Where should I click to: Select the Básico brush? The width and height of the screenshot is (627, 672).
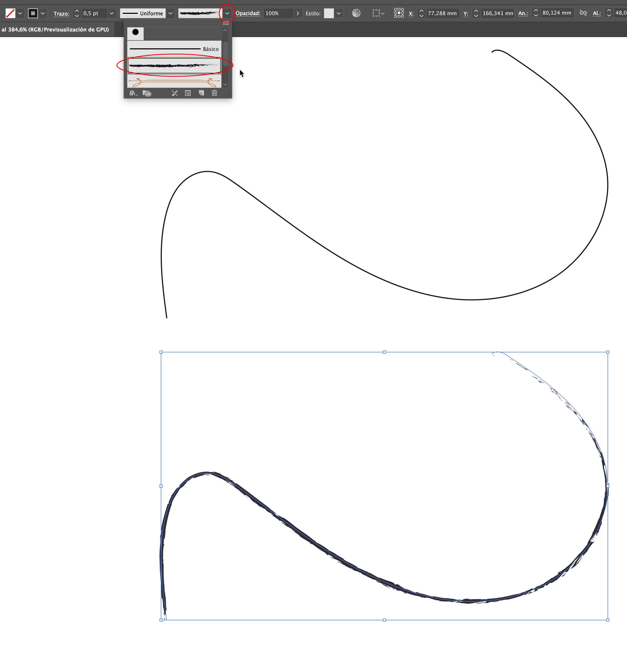coord(174,49)
